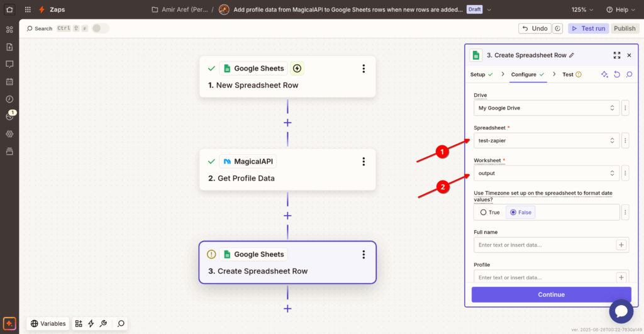Select the New Spreadsheet Row step card
The width and height of the screenshot is (644, 334).
[287, 77]
